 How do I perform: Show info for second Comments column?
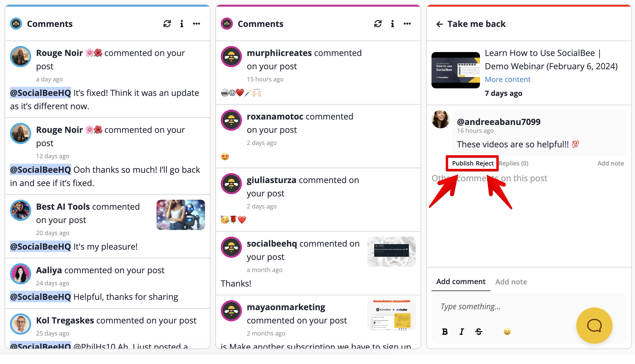click(x=392, y=24)
